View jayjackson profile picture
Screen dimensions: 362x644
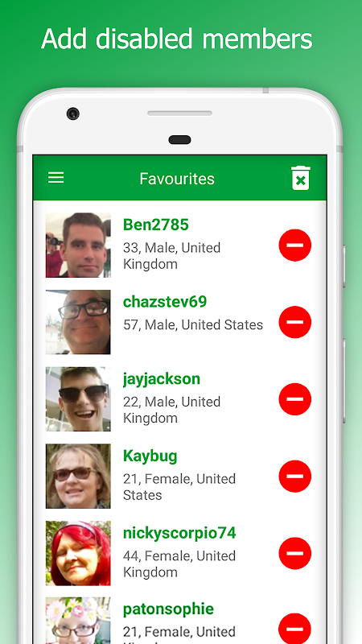78,399
